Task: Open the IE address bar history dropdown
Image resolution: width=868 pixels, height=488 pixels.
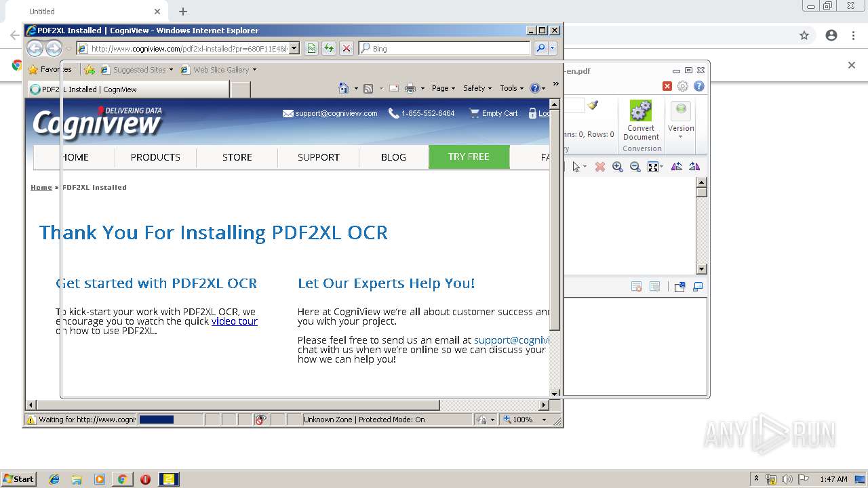Action: click(294, 48)
